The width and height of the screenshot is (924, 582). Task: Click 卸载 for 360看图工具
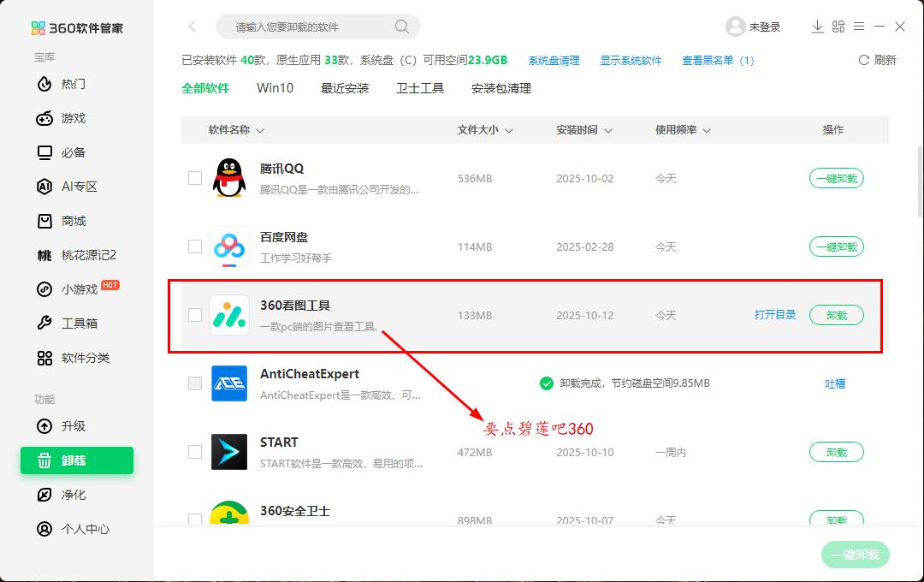(x=837, y=315)
